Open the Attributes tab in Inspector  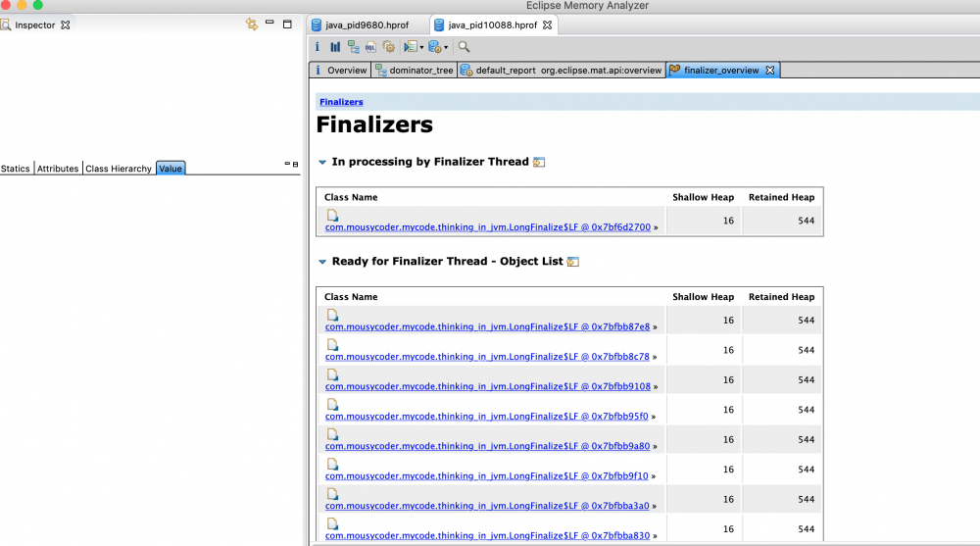click(58, 169)
